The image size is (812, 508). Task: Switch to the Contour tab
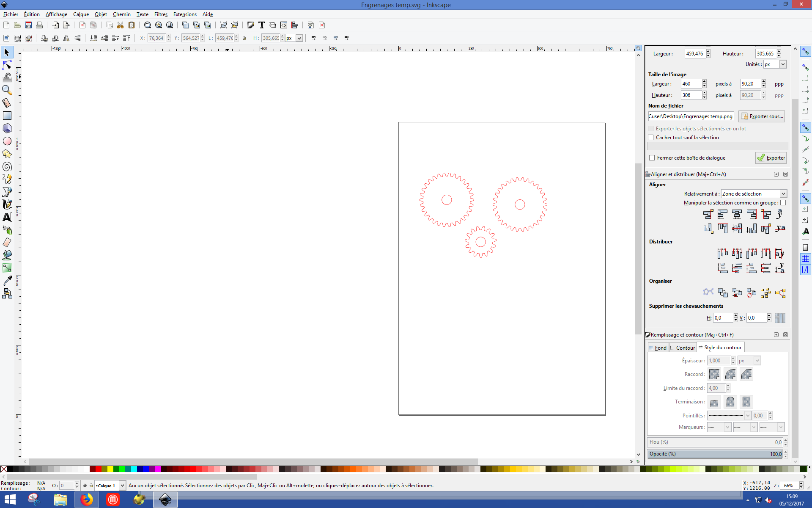pos(683,348)
